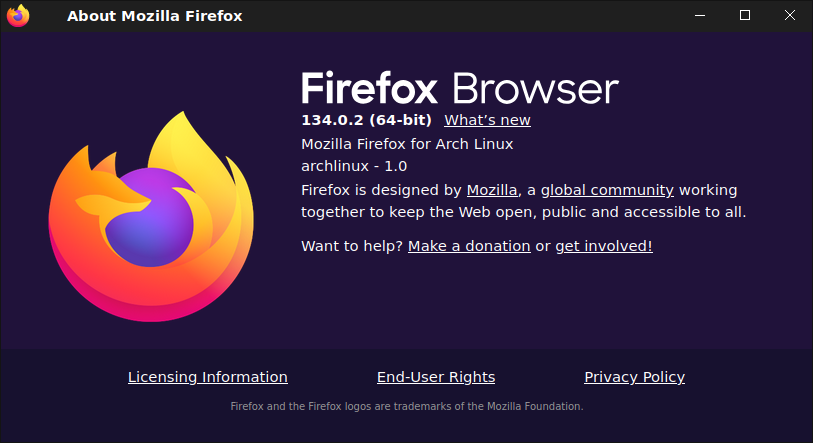Image resolution: width=813 pixels, height=443 pixels.
Task: Follow the Mozilla hyperlink
Action: click(x=492, y=190)
